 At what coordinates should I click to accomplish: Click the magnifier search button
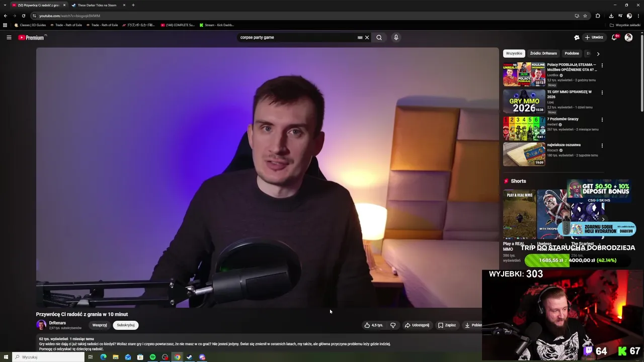pyautogui.click(x=379, y=37)
